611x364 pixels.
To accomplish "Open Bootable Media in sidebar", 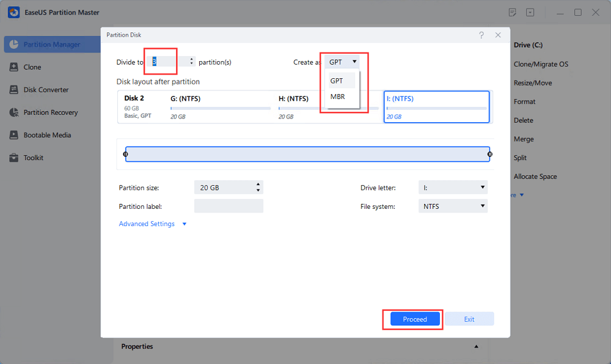I will (47, 135).
